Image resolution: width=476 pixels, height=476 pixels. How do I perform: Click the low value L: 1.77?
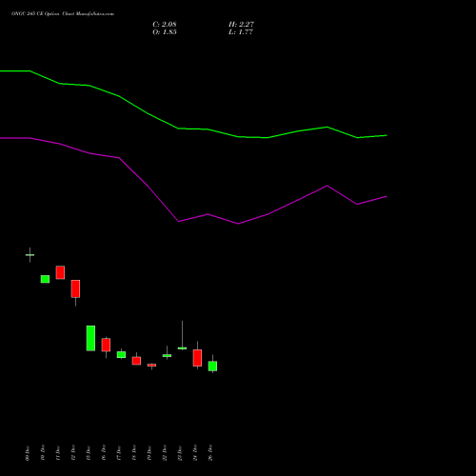coord(241,32)
